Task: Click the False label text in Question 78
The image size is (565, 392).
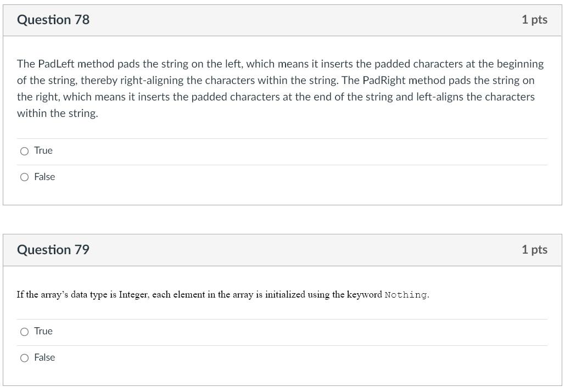Action: tap(44, 177)
